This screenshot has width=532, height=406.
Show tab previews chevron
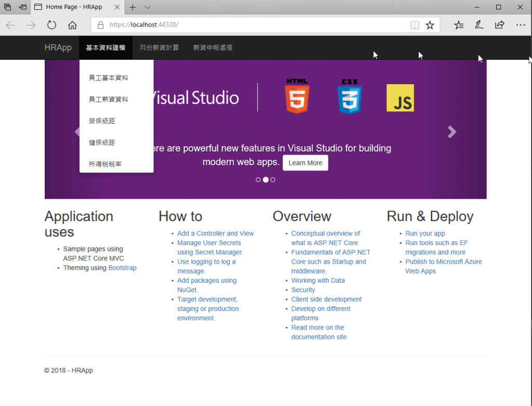click(x=147, y=7)
